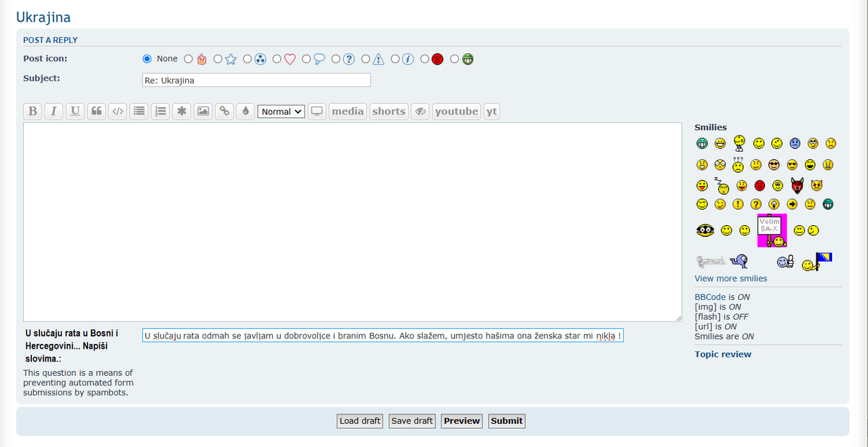This screenshot has width=868, height=447.
Task: Insert the arrow smiley
Action: tap(792, 204)
